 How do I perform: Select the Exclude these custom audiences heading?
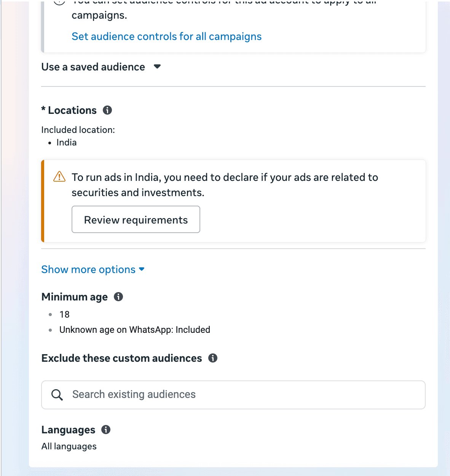pos(121,358)
